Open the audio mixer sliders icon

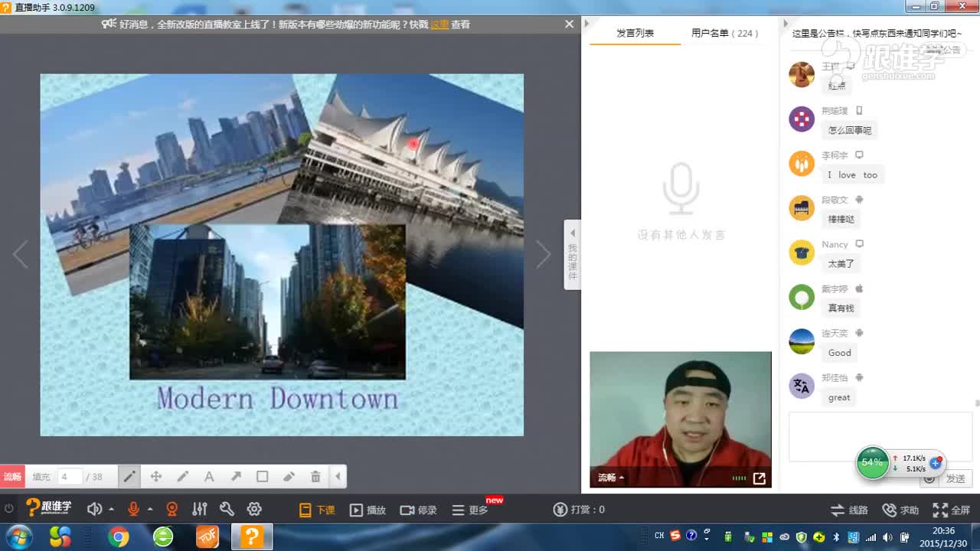(200, 510)
